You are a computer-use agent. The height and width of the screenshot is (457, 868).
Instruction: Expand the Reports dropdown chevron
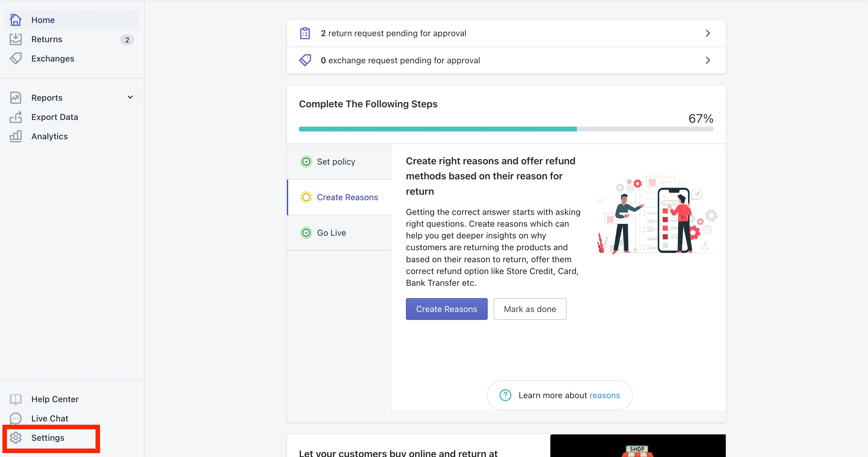pyautogui.click(x=130, y=97)
